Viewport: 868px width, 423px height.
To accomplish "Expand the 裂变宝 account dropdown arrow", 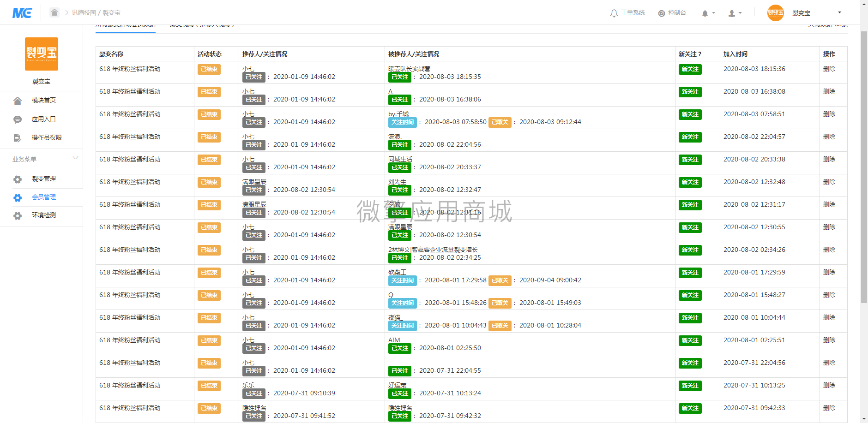I will [839, 12].
